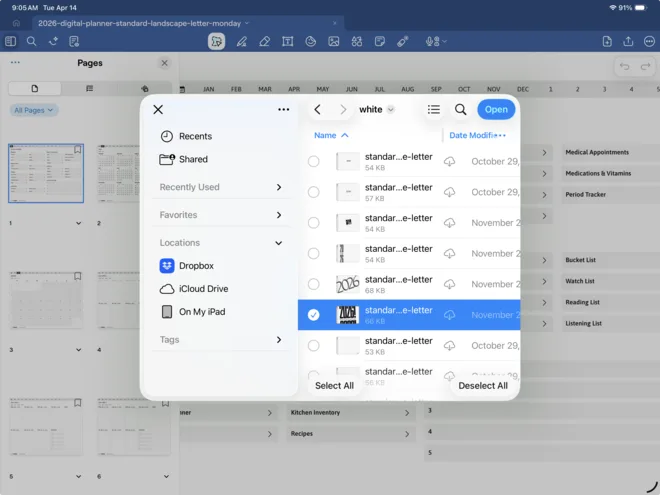Screen dimensions: 660x495
Task: Open the microphone recording control
Action: (x=435, y=41)
